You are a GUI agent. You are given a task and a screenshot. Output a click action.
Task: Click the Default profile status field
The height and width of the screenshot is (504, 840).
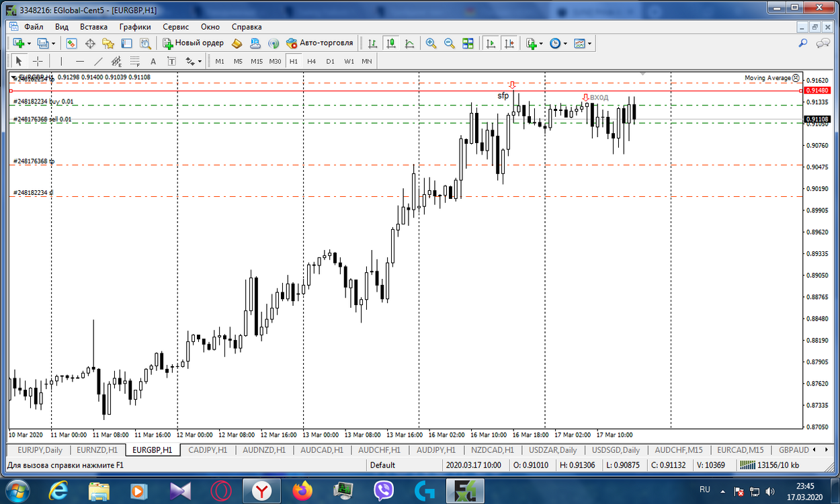(403, 465)
